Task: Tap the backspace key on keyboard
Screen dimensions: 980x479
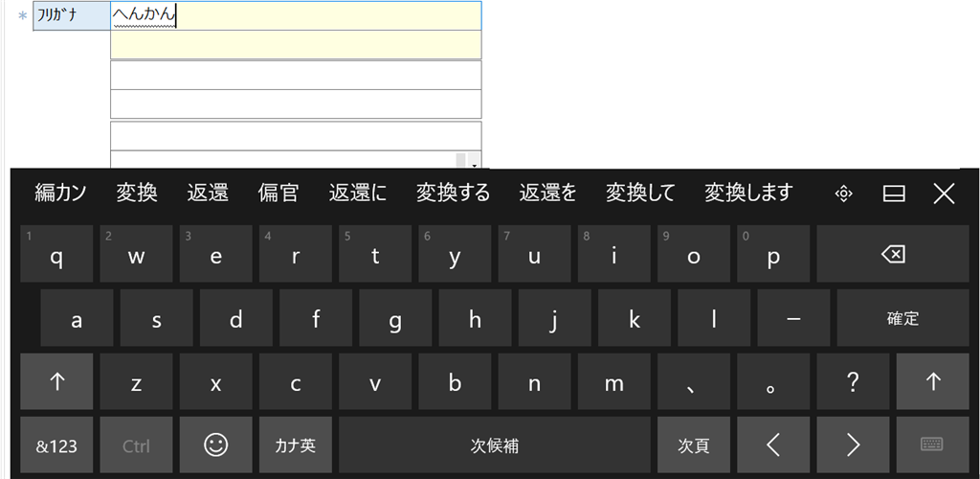Action: tap(893, 254)
